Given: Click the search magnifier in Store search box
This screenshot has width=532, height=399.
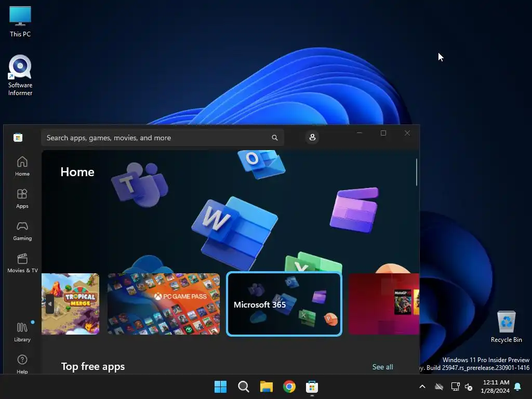Looking at the screenshot, I should point(274,137).
